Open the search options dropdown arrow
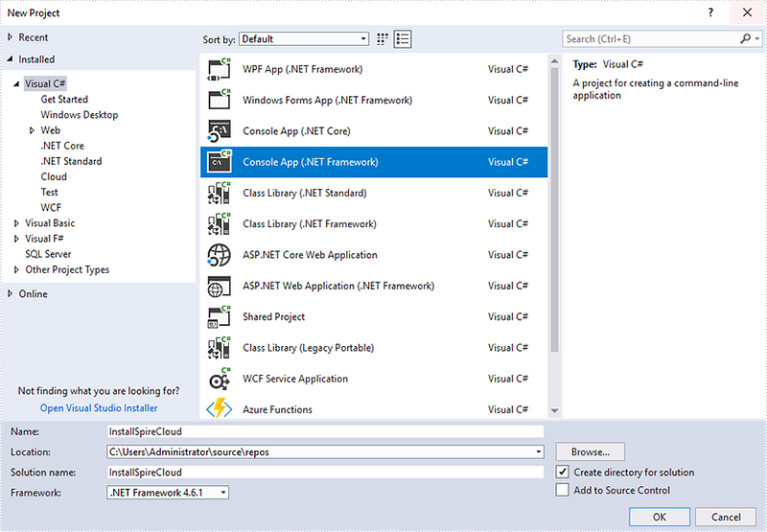 (x=757, y=38)
